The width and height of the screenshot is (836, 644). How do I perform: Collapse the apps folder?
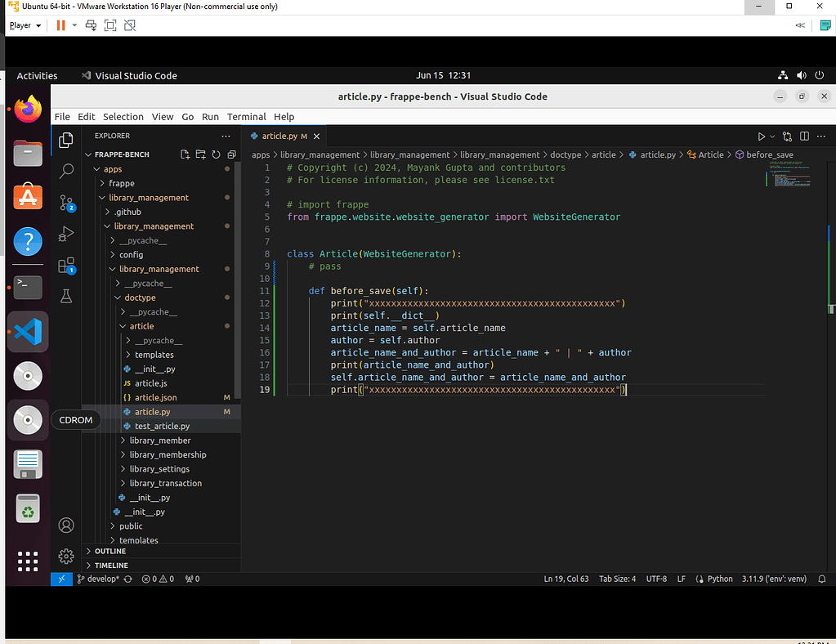coord(113,169)
